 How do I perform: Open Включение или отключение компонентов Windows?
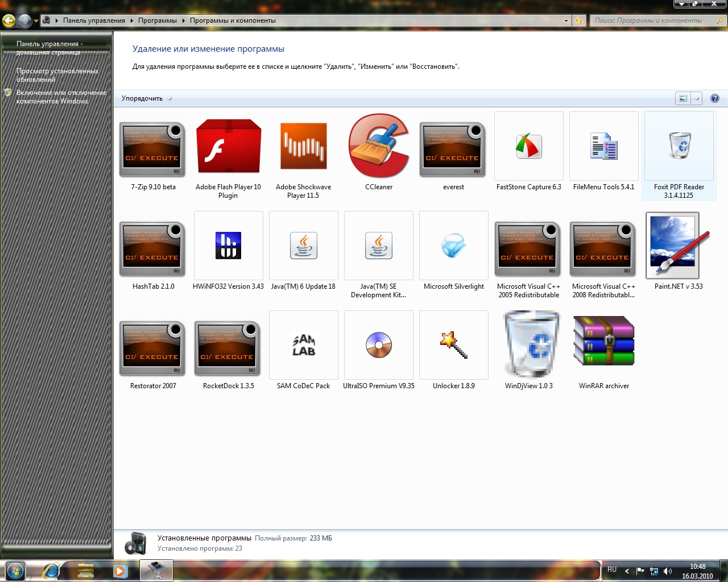pos(61,97)
